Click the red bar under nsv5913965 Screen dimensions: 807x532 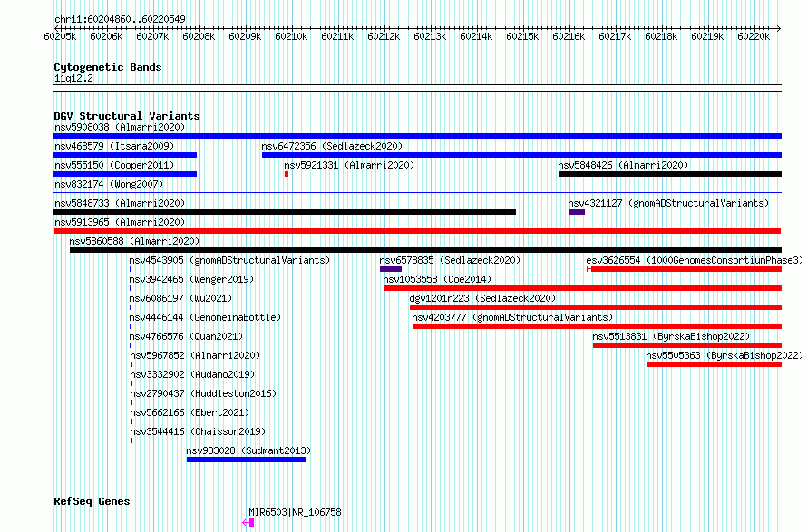417,231
